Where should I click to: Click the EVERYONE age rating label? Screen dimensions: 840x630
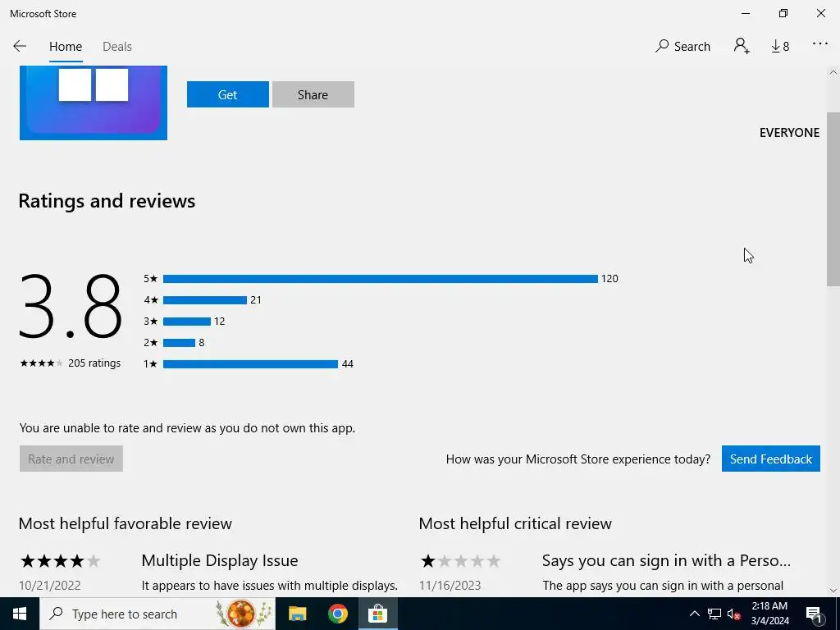point(789,133)
